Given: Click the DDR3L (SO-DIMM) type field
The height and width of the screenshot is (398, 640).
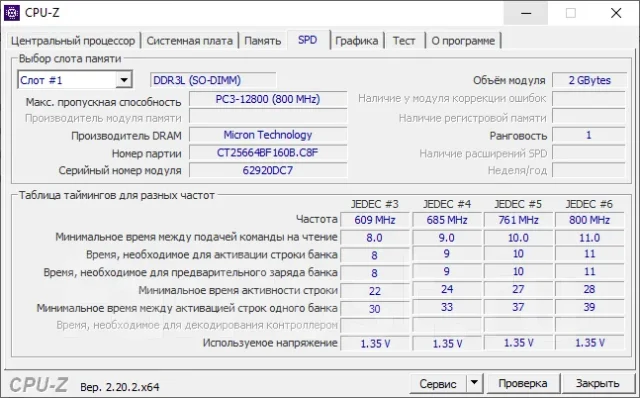Looking at the screenshot, I should [213, 80].
